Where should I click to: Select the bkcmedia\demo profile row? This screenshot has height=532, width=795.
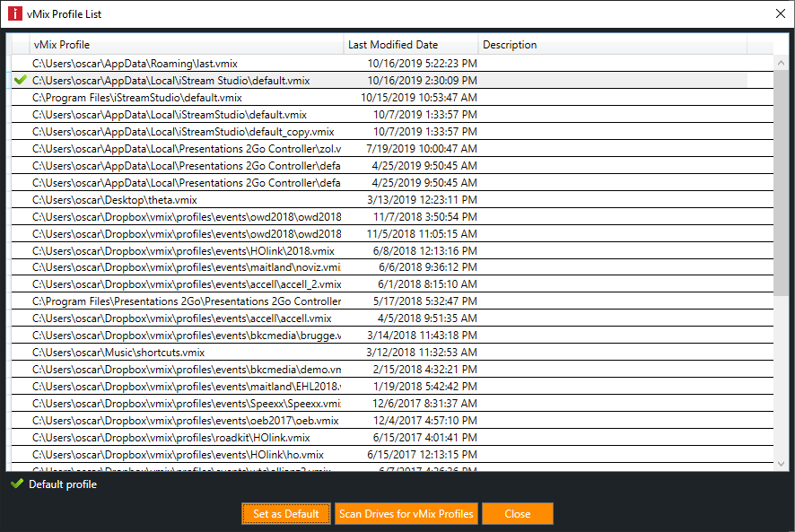(x=392, y=370)
